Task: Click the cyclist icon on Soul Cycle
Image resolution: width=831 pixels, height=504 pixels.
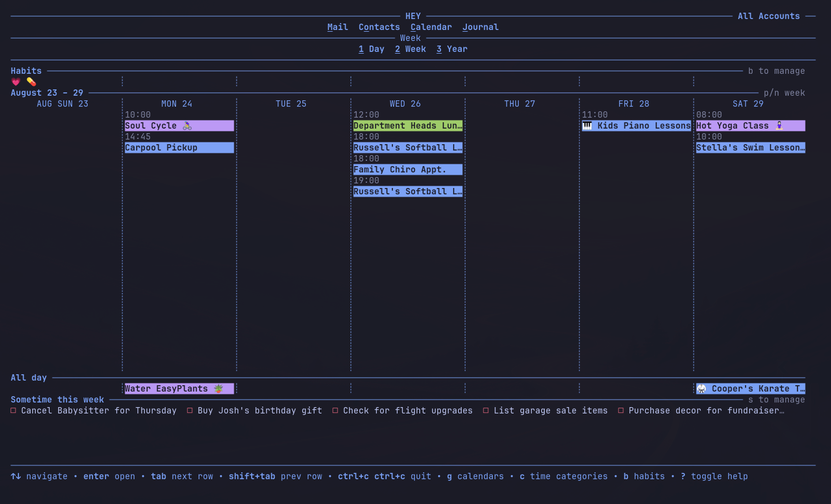Action: pyautogui.click(x=187, y=126)
